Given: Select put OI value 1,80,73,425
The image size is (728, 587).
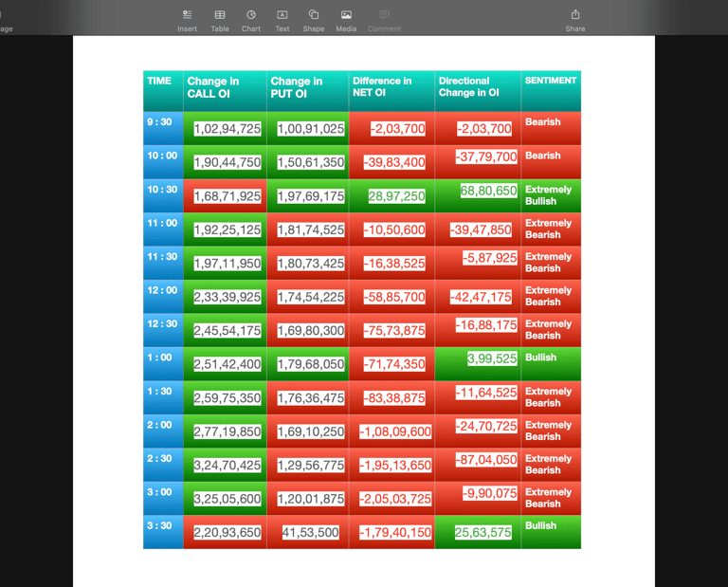Looking at the screenshot, I should click(x=311, y=264).
